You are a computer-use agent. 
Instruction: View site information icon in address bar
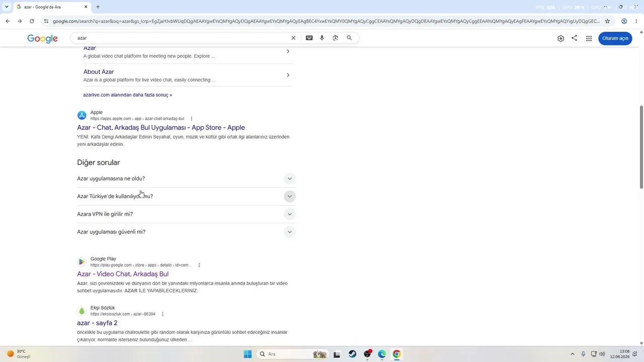coord(46,21)
